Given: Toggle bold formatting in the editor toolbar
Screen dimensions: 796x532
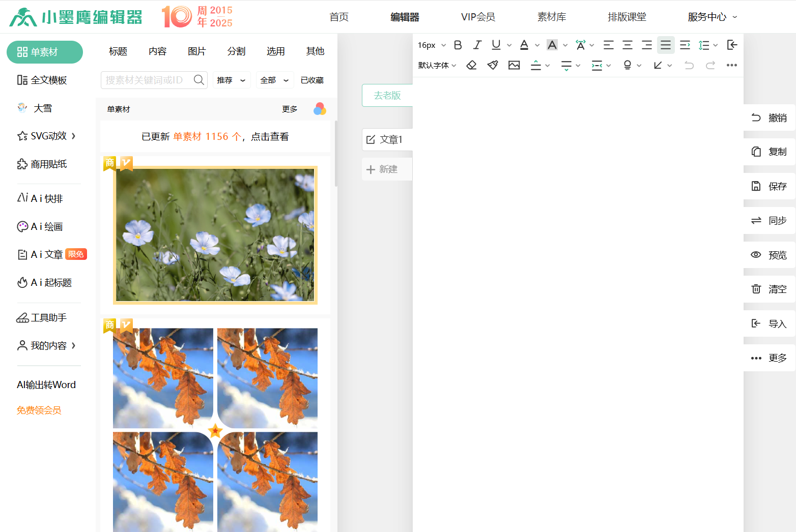Looking at the screenshot, I should point(458,45).
